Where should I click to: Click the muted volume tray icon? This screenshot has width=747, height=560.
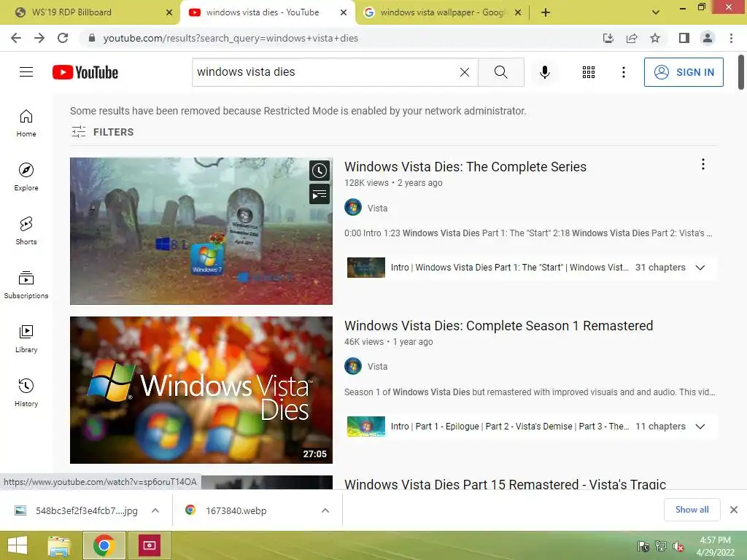tap(678, 546)
